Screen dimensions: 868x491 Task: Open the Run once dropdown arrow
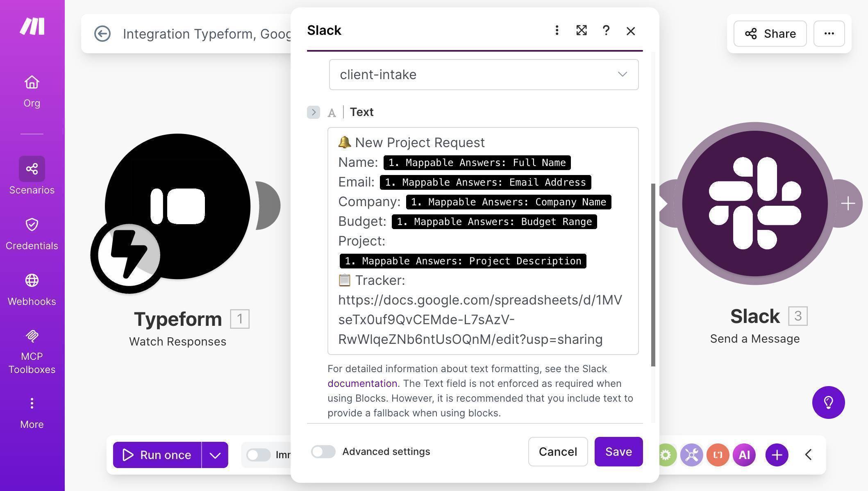tap(215, 455)
